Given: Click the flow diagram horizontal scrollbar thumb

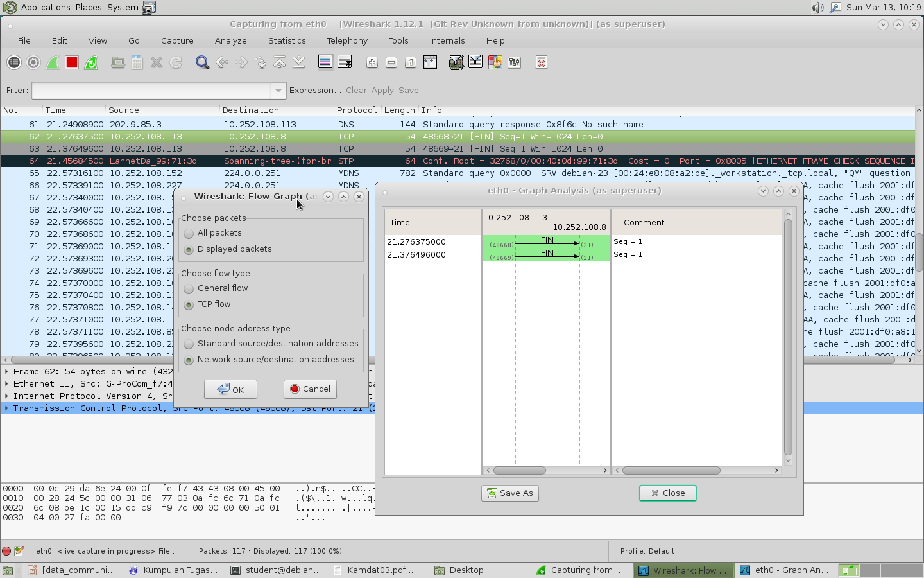Looking at the screenshot, I should pos(520,471).
